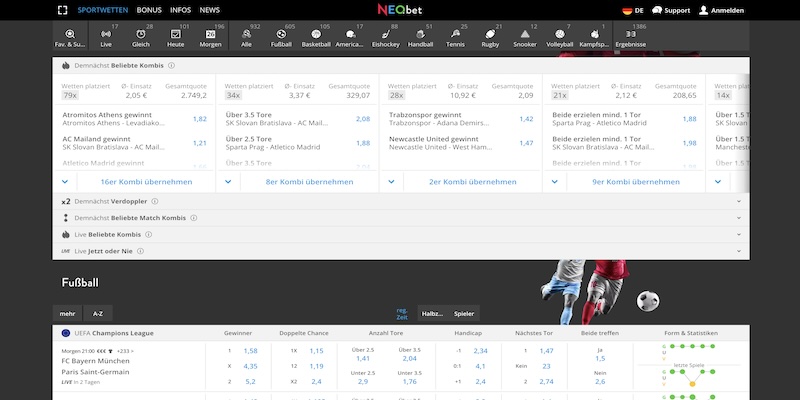Screen dimensions: 800x400
Task: Open the INFOS menu
Action: point(181,10)
